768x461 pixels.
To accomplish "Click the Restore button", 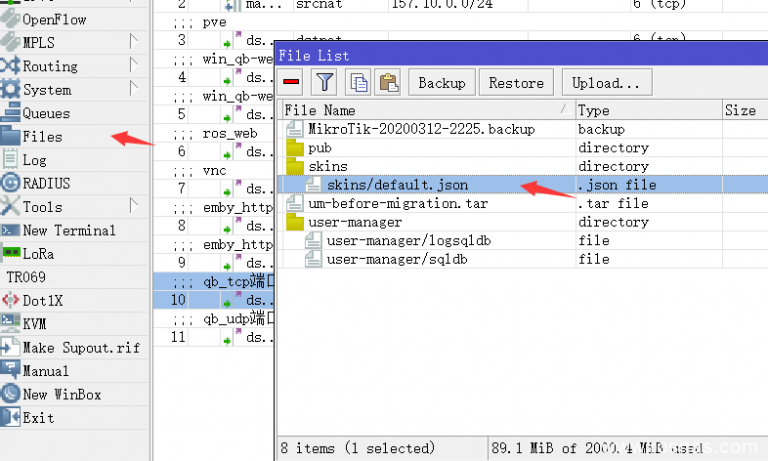I will point(516,83).
